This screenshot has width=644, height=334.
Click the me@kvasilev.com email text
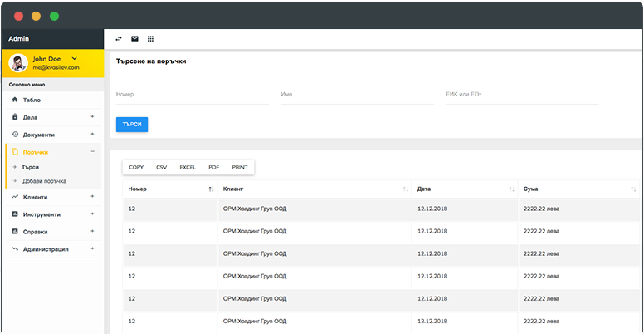coord(56,67)
